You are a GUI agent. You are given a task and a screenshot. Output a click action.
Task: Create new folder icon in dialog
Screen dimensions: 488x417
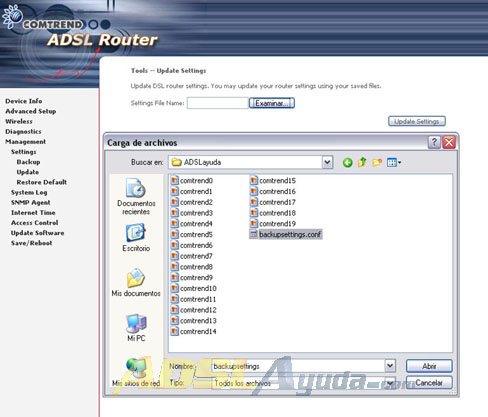click(377, 162)
